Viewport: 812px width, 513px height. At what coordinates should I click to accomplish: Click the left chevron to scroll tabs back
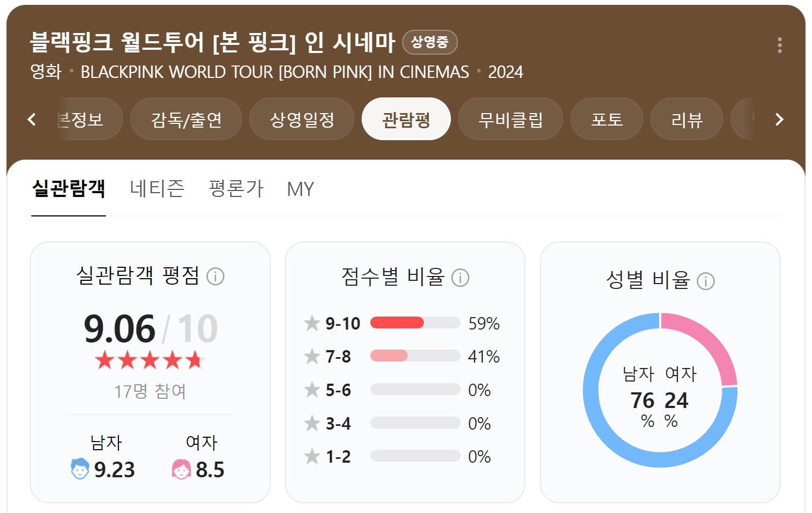pos(32,119)
